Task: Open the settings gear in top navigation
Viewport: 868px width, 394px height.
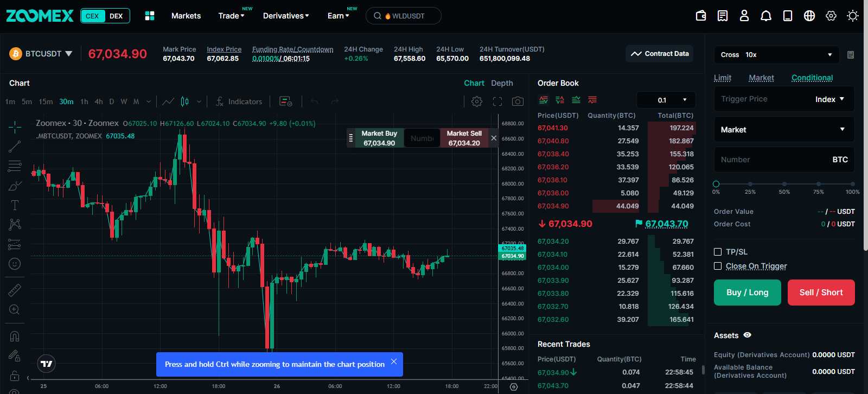Action: click(831, 16)
